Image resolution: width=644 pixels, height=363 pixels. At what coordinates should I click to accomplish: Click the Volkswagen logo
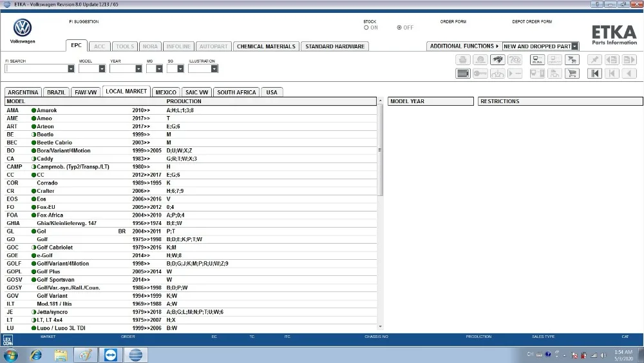click(x=23, y=28)
